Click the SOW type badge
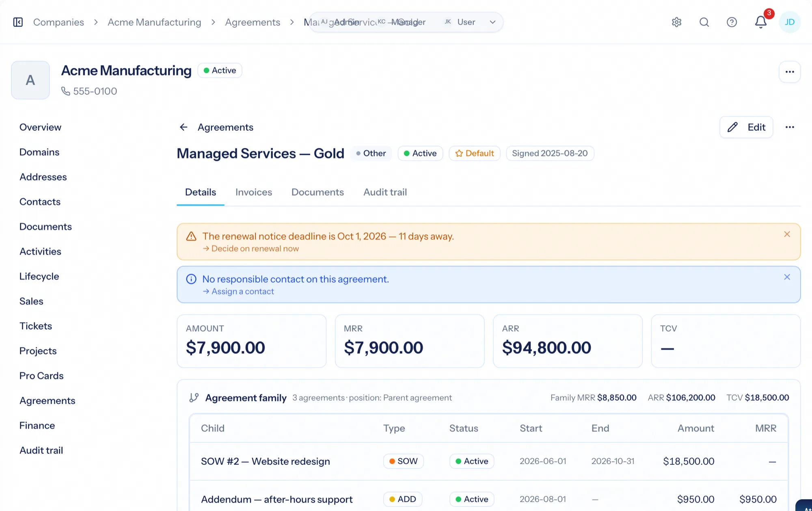812x511 pixels. [x=403, y=461]
